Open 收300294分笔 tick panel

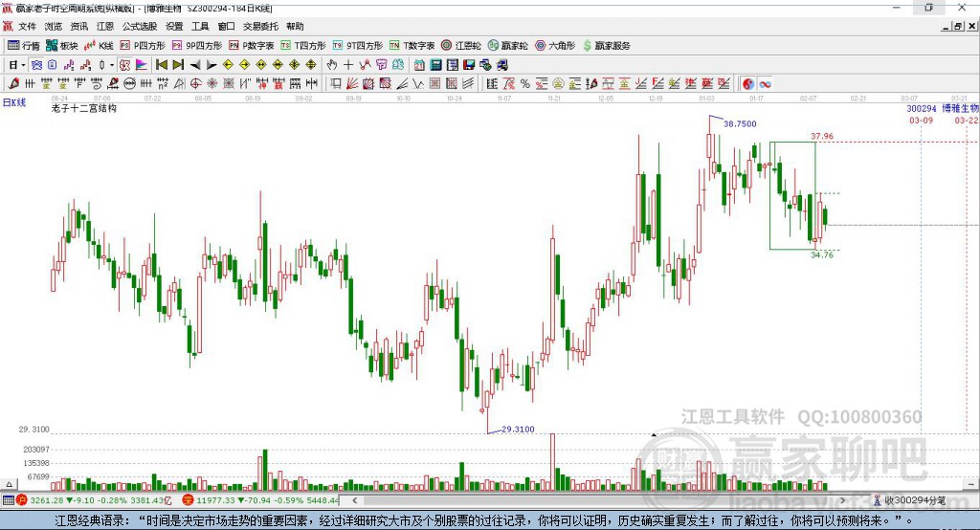pyautogui.click(x=910, y=500)
